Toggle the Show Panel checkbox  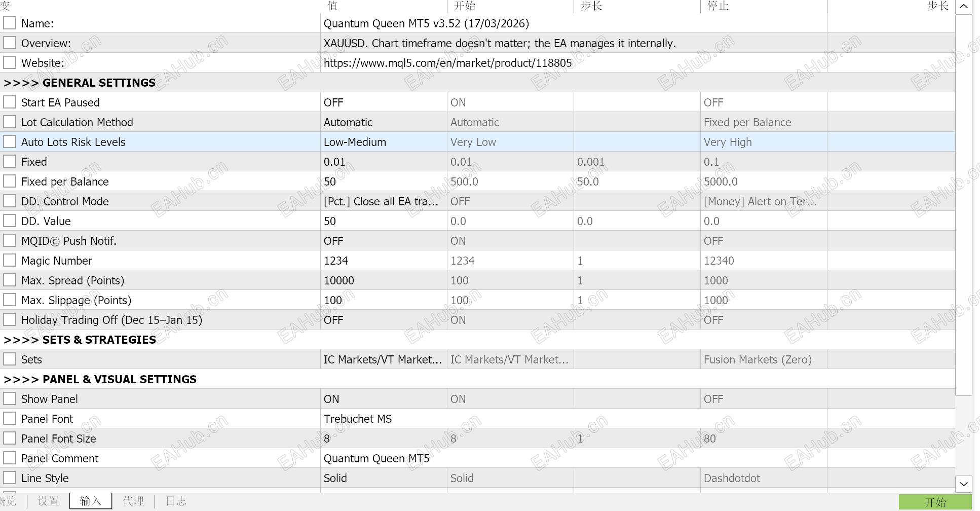pos(10,399)
